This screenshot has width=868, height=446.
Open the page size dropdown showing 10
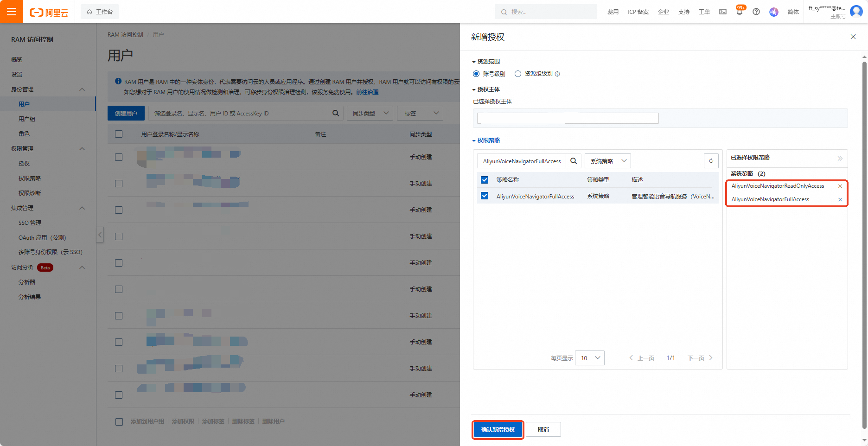click(590, 358)
